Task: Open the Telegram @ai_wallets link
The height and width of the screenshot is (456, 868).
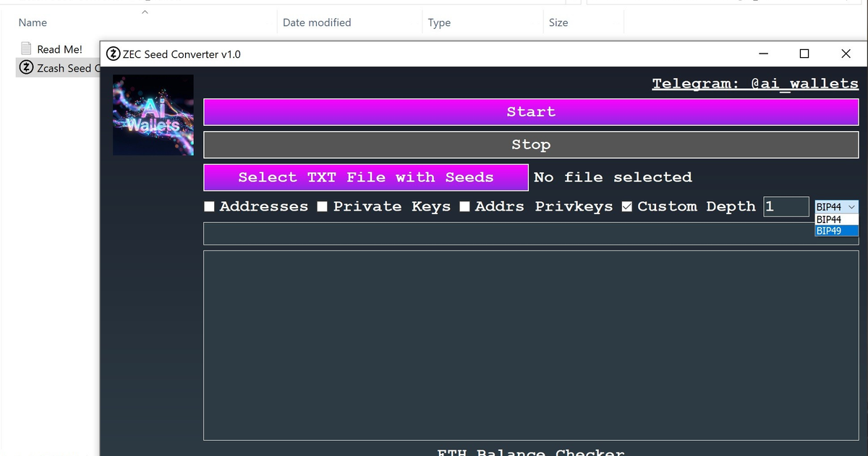Action: [x=755, y=84]
